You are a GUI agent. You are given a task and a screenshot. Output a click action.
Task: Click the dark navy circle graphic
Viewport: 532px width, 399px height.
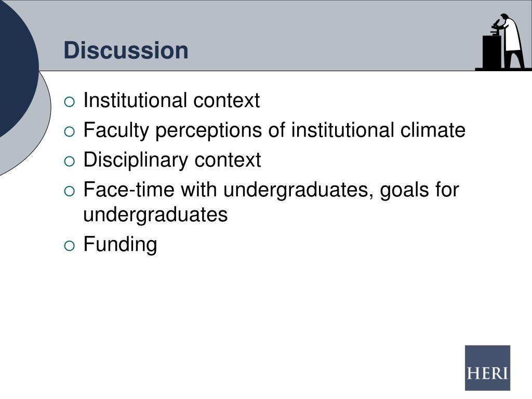click(17, 68)
